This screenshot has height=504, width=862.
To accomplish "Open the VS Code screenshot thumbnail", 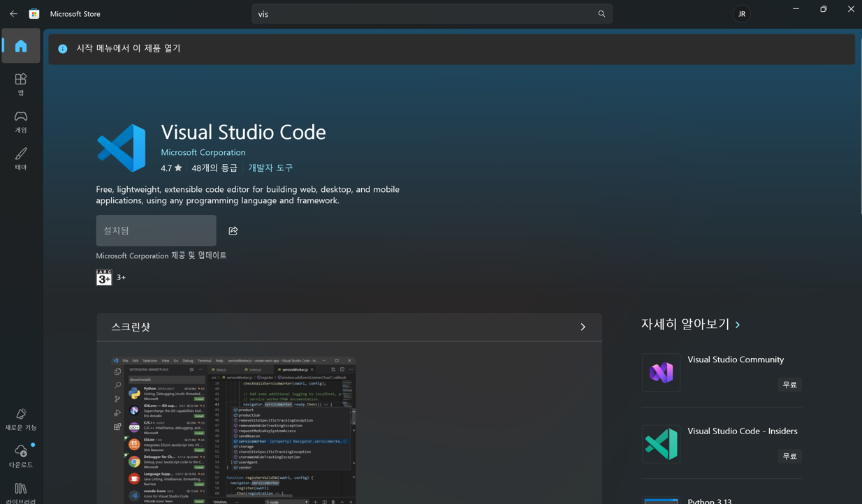I will tap(234, 429).
